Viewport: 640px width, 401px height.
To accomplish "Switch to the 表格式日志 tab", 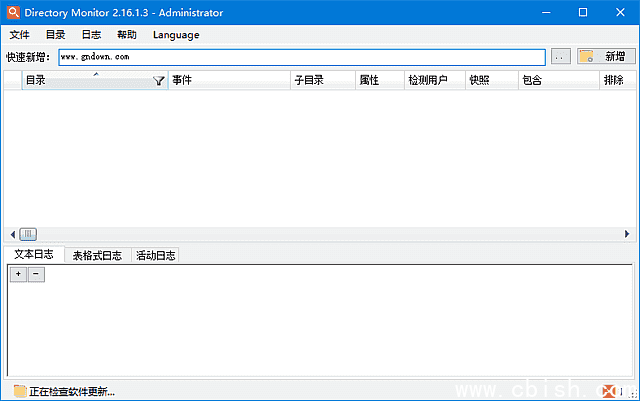I will pos(97,256).
